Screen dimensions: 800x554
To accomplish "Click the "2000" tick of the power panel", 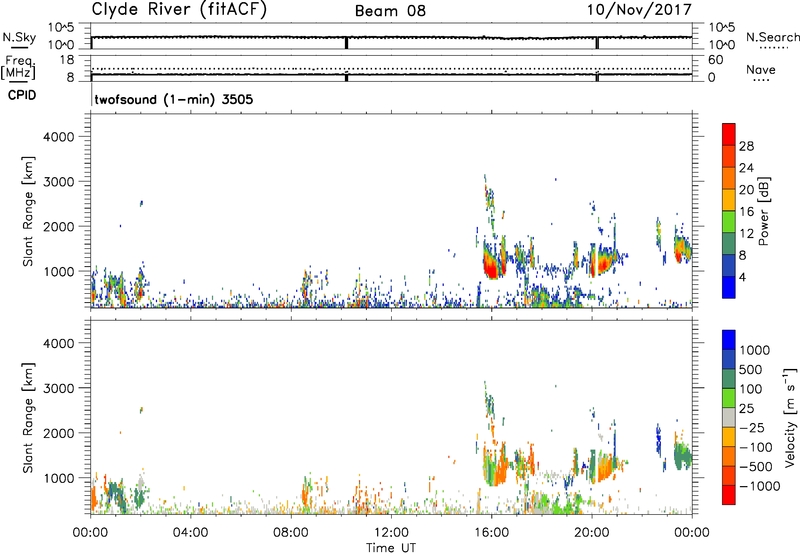I will click(x=58, y=226).
